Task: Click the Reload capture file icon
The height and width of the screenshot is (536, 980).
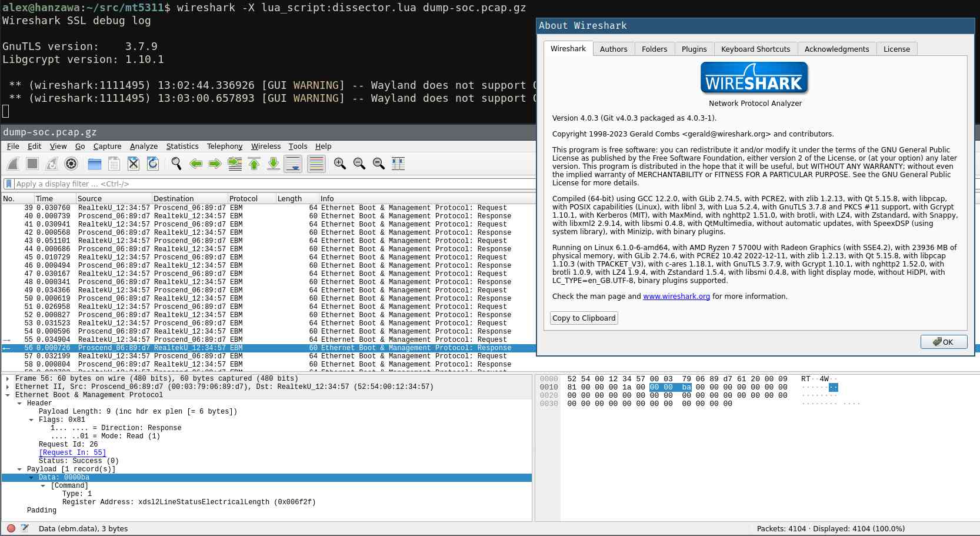Action: pyautogui.click(x=153, y=164)
